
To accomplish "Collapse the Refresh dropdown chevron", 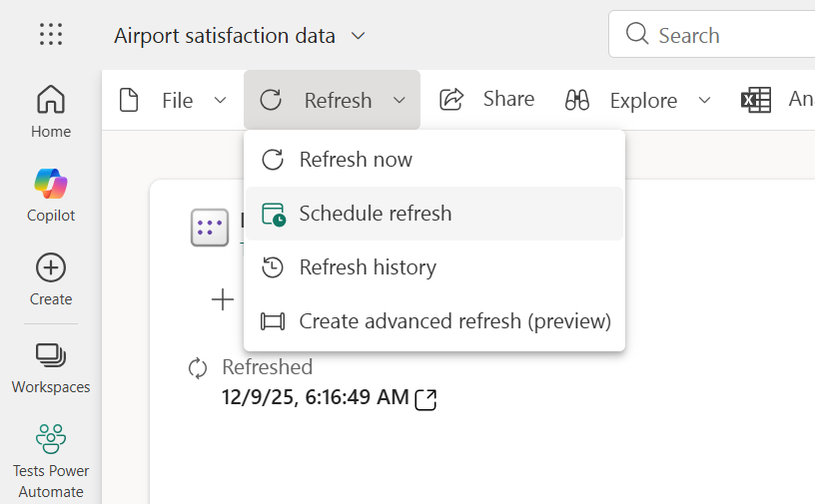I will point(400,100).
